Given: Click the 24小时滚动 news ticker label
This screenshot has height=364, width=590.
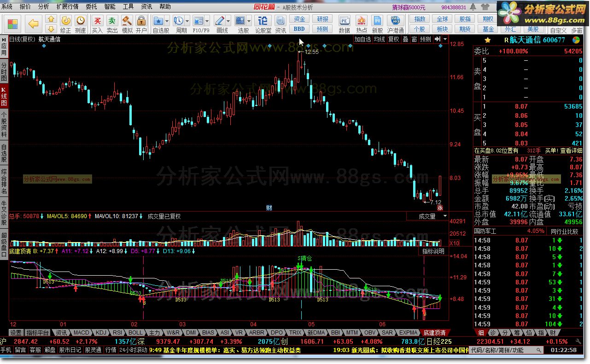Looking at the screenshot, I should 134,350.
